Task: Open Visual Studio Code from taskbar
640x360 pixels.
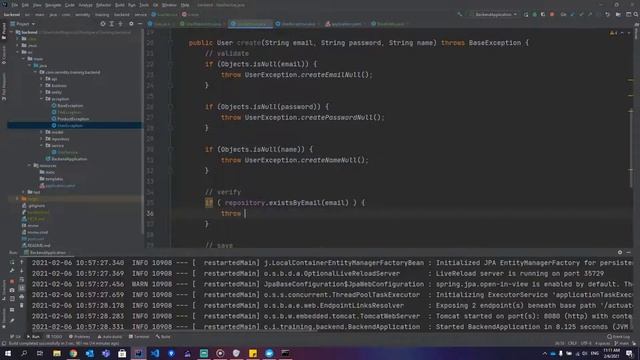Action: click(x=155, y=353)
